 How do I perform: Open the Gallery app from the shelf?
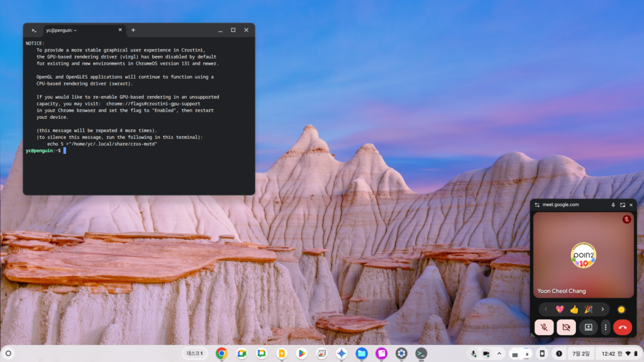(321, 353)
